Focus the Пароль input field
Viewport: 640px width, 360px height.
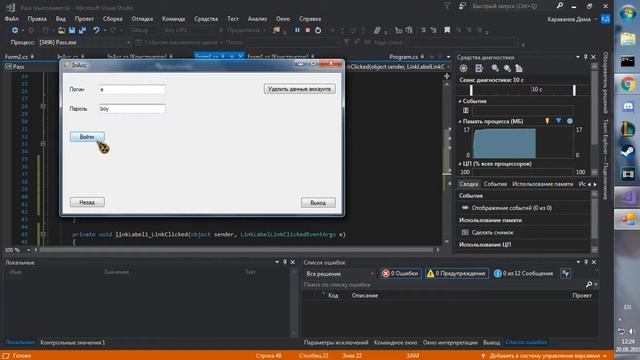pos(132,109)
